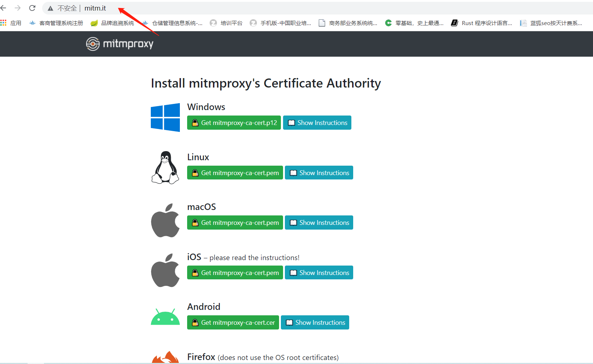
Task: Download mitmproxy-ca-cert.p12 for Windows
Action: (x=234, y=123)
